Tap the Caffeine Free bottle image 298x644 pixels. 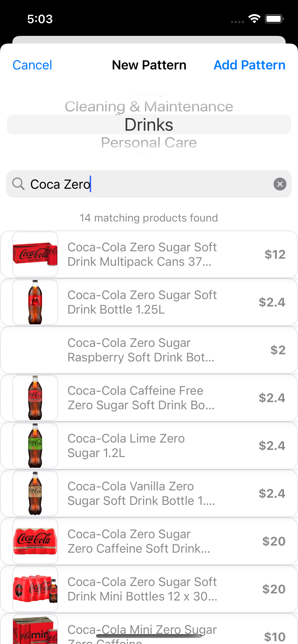click(35, 398)
